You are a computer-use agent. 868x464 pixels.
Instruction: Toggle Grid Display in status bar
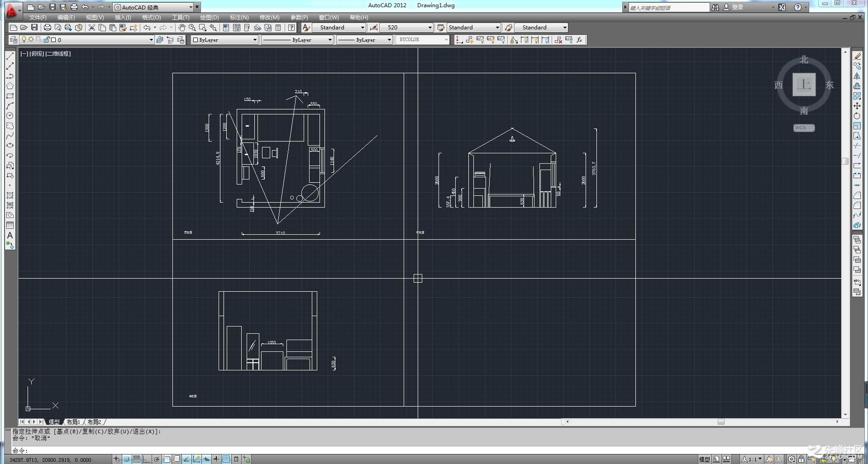coord(137,459)
